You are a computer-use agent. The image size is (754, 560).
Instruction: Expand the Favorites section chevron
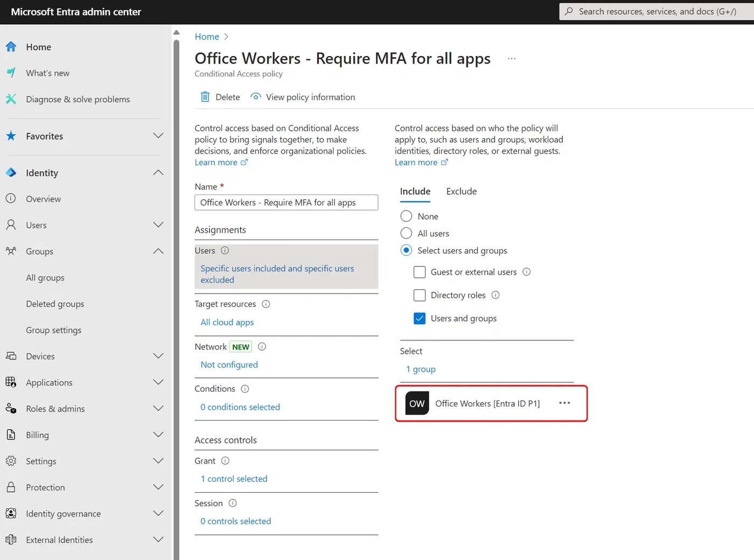coord(158,136)
